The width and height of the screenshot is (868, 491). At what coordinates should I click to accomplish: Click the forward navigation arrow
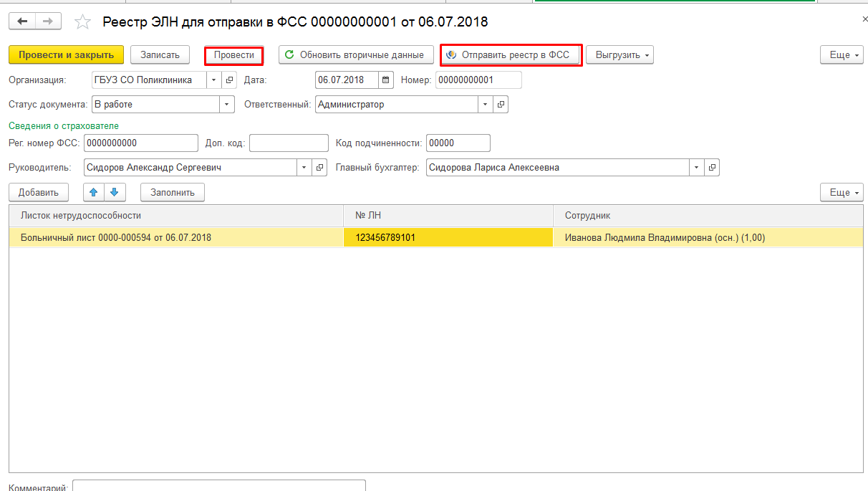coord(47,22)
